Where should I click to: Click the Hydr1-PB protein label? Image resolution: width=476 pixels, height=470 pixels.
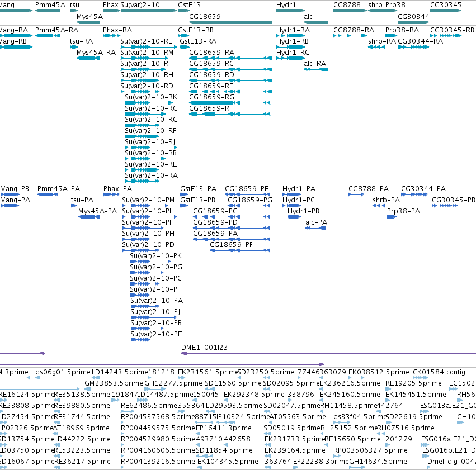[303, 211]
